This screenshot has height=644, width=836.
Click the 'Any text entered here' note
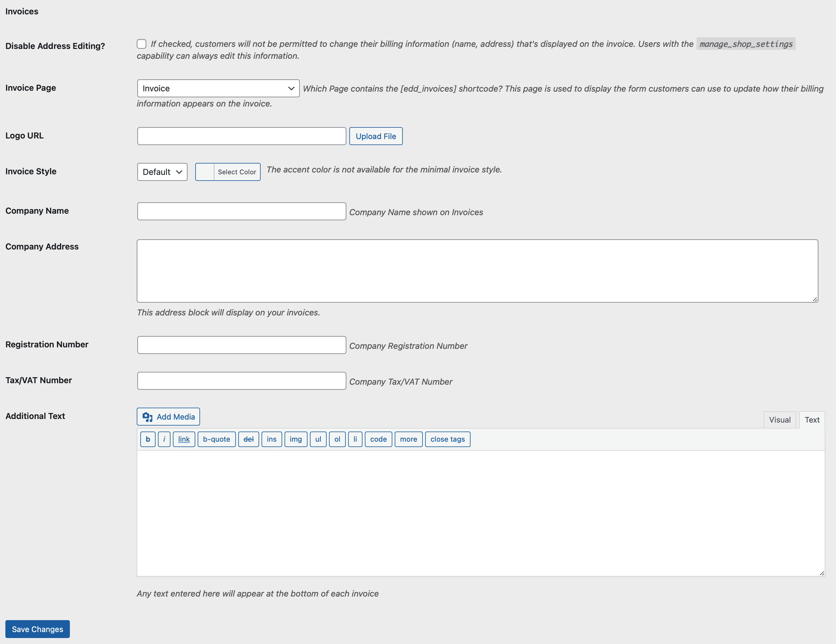point(258,594)
